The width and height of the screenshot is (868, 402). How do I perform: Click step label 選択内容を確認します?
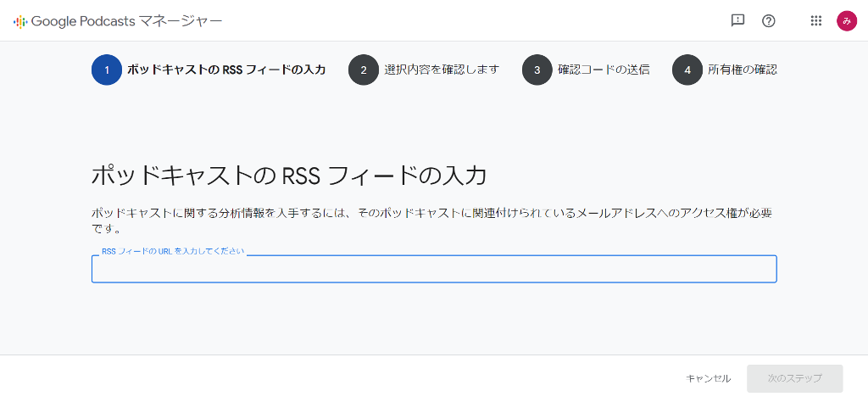coord(442,70)
